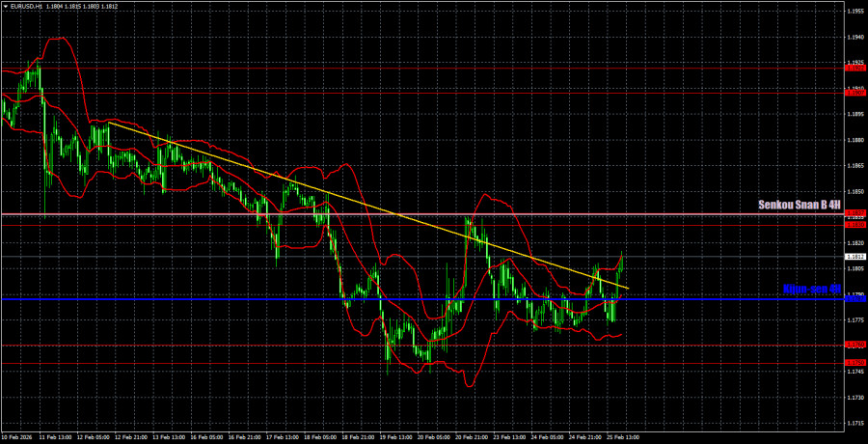Click the 1.1730 value on price axis
This screenshot has height=444, width=868.
click(x=855, y=398)
